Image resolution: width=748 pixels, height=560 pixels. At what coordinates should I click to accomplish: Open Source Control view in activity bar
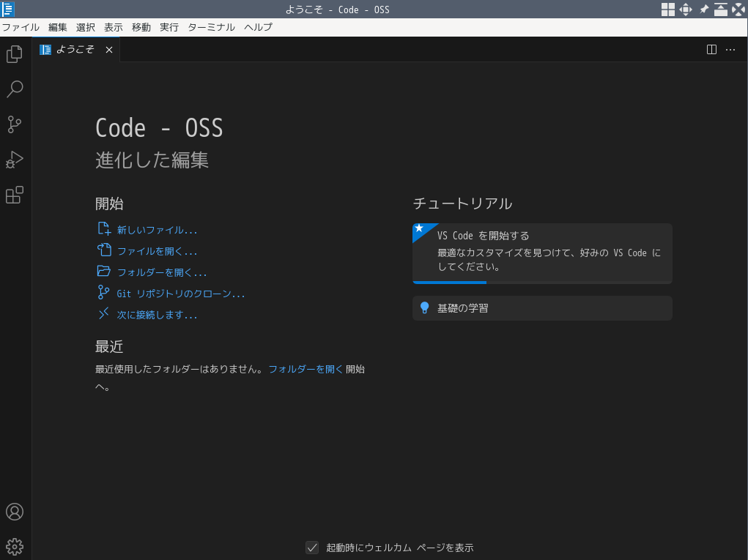click(15, 124)
